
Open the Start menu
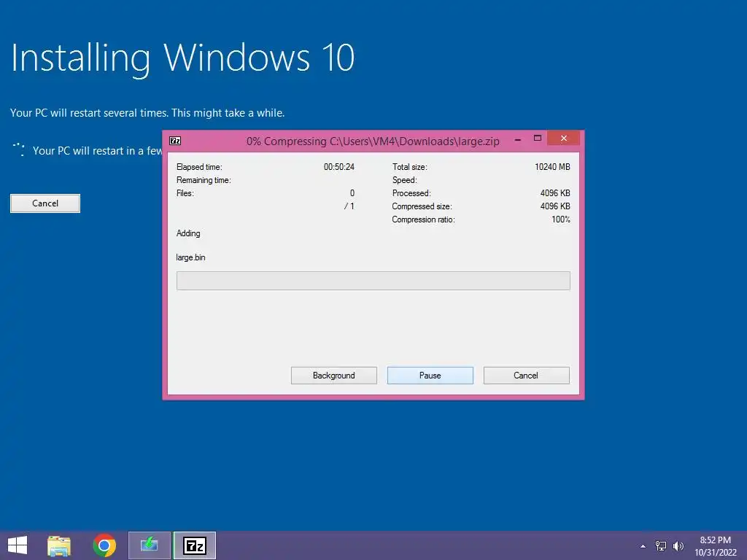[18, 545]
